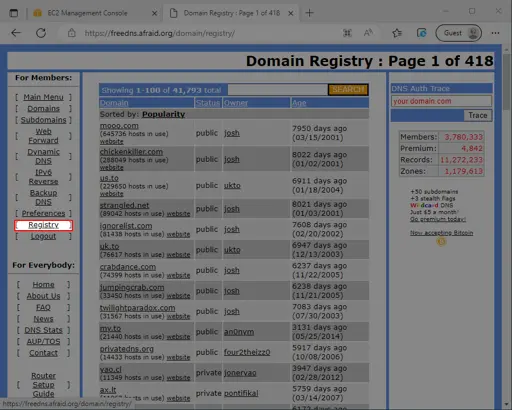Open a new tab with plus
Image resolution: width=512 pixels, height=410 pixels.
[309, 13]
